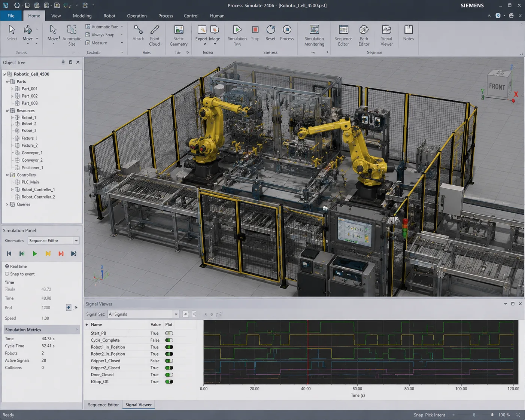
Task: Click Pick Intent in status bar
Action: click(x=435, y=415)
